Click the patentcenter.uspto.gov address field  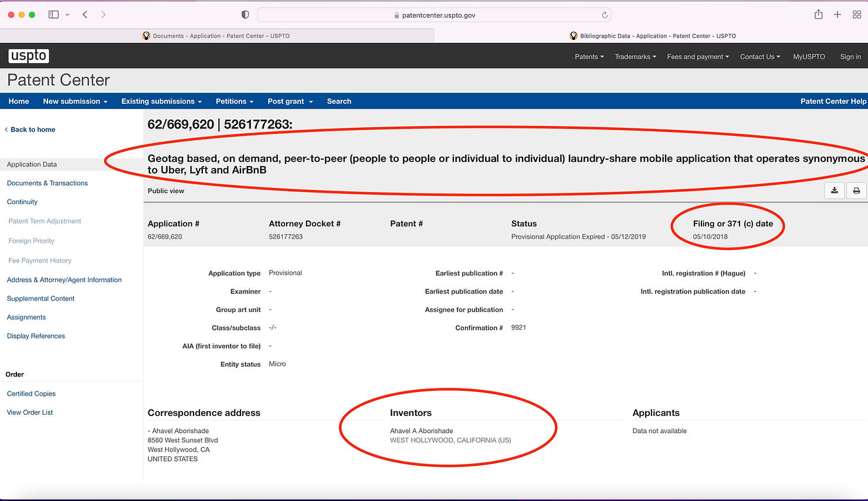[x=434, y=15]
